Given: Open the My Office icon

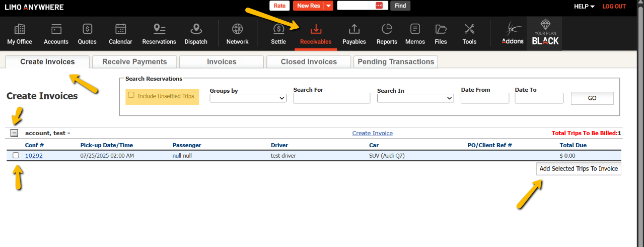Looking at the screenshot, I should pos(20,29).
